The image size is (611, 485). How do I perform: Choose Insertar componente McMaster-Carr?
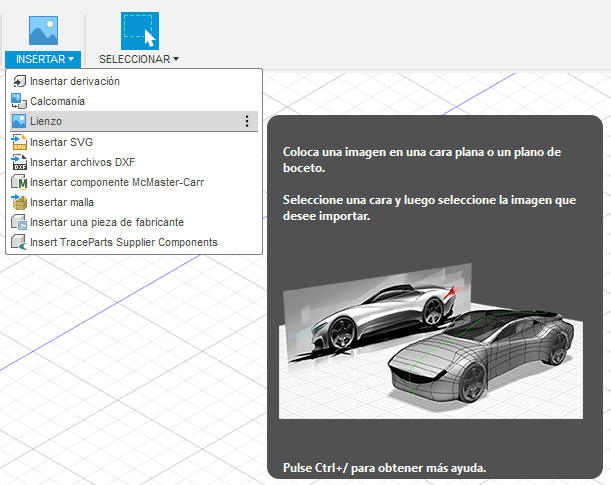tap(134, 182)
